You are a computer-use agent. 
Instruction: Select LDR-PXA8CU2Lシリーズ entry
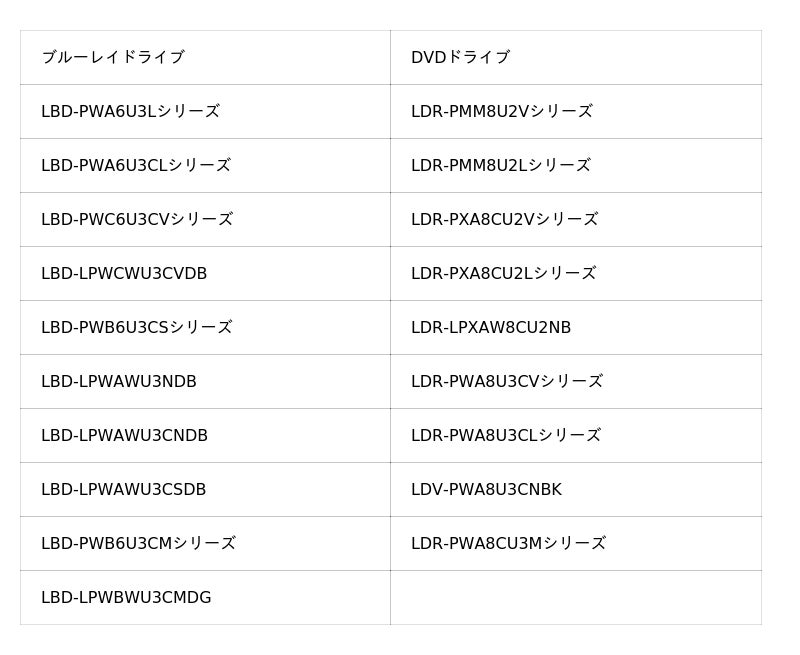point(576,273)
